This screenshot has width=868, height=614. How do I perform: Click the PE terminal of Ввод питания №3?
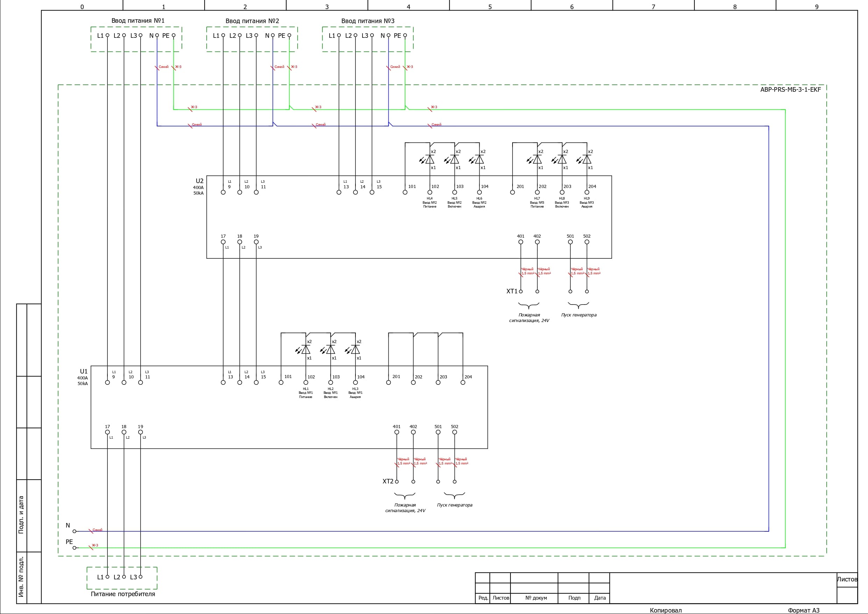point(405,35)
